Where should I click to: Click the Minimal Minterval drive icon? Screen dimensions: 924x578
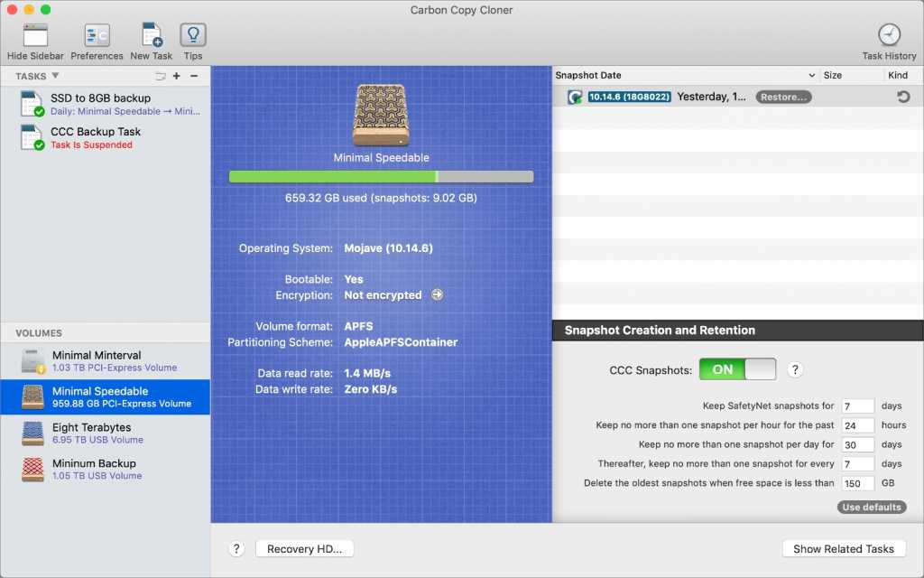click(x=33, y=361)
